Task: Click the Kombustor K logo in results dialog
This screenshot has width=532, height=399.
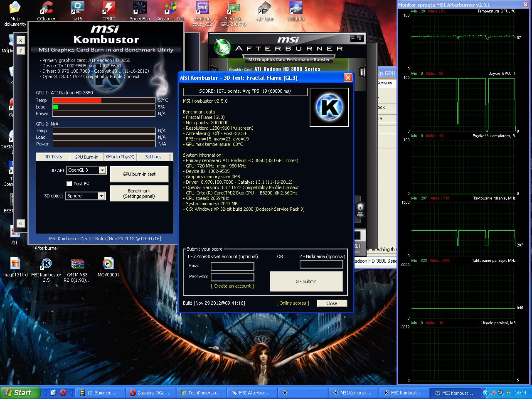Action: [329, 107]
